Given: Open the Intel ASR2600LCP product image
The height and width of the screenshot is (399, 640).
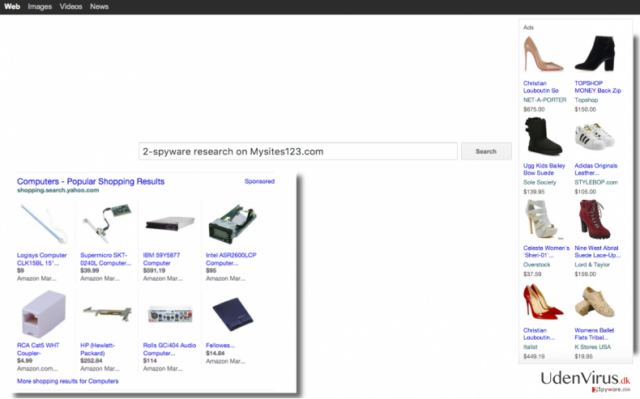Looking at the screenshot, I should pos(232,224).
